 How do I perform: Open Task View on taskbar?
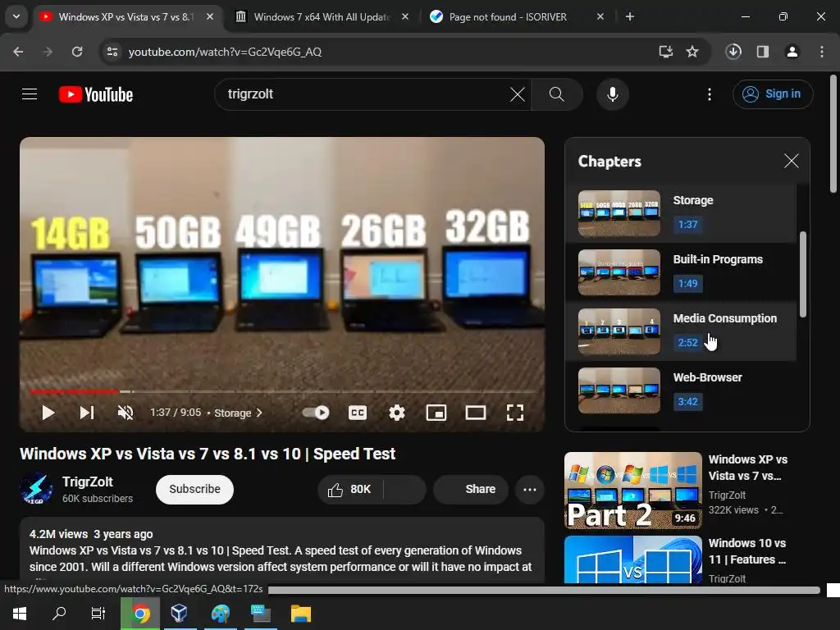[98, 614]
